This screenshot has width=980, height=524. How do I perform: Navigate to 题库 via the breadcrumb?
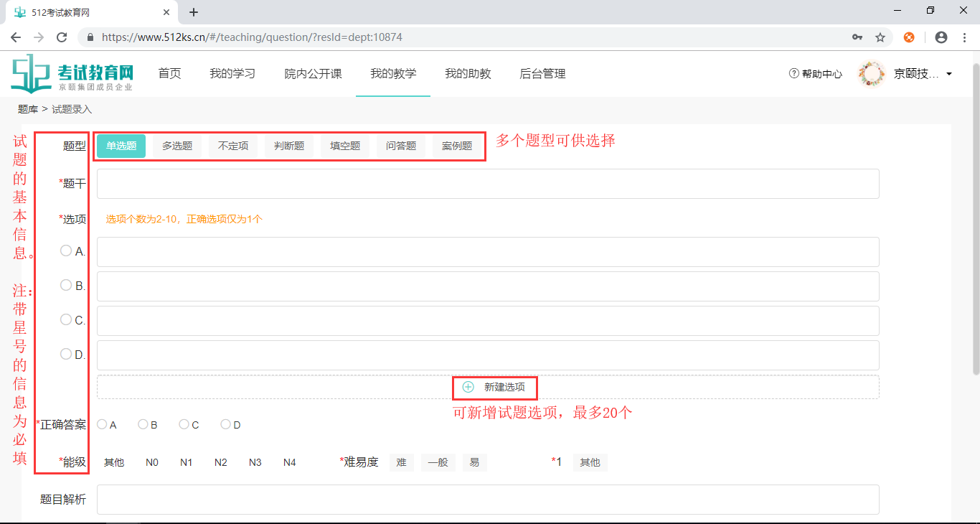(28, 109)
